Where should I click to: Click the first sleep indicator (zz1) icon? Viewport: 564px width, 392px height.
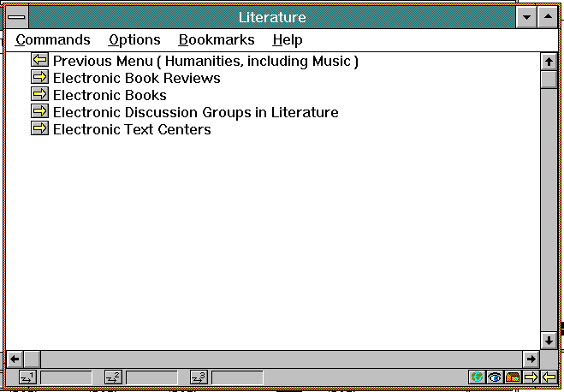click(x=27, y=377)
